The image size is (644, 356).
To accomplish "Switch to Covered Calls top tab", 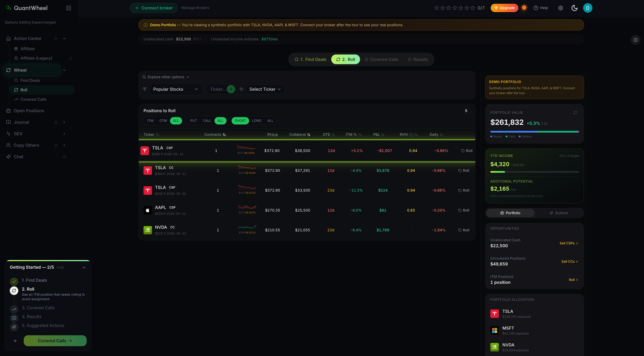I will [x=381, y=59].
